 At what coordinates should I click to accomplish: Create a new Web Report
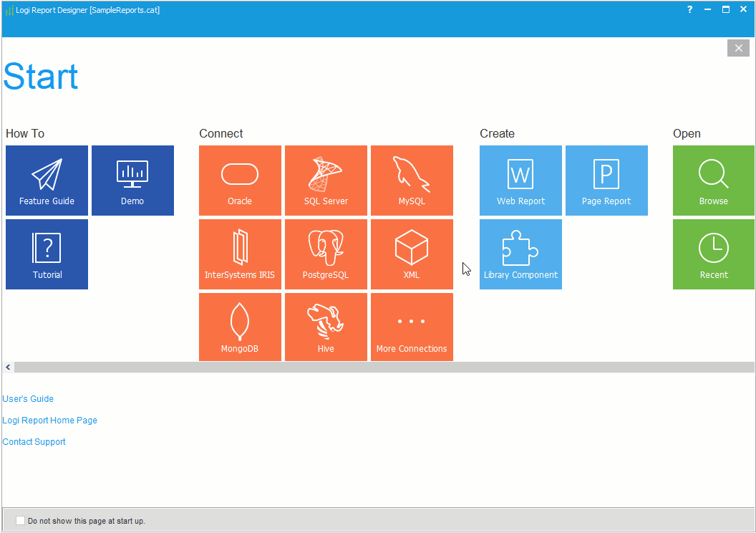pyautogui.click(x=520, y=180)
